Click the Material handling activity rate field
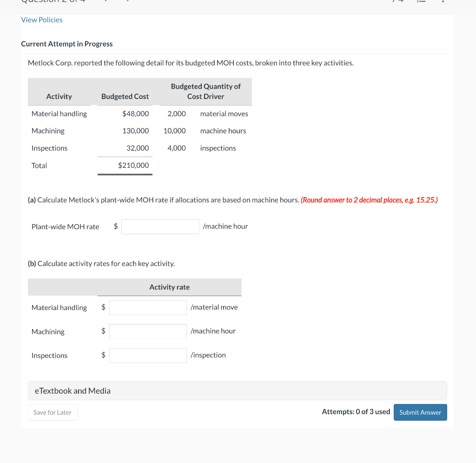This screenshot has height=463, width=476. [x=148, y=307]
